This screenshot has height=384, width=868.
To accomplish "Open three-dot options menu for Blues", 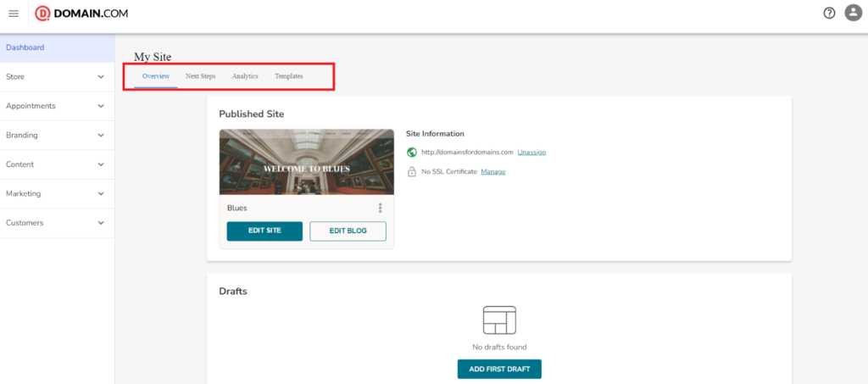I will point(380,208).
